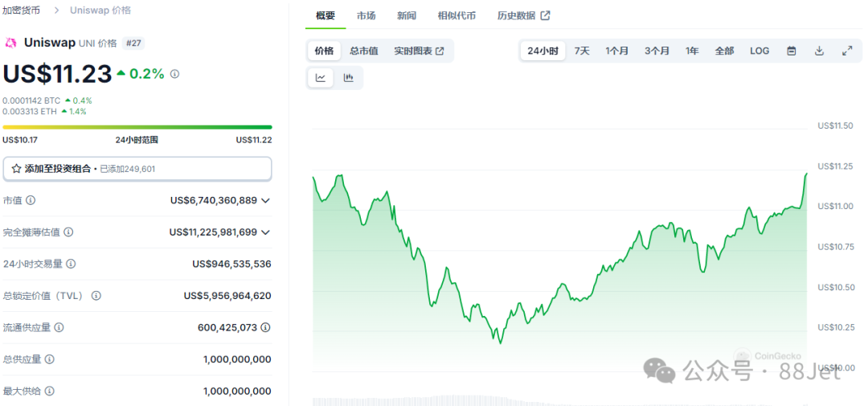Screen dimensions: 868x406
Task: Switch to candlestick chart icon
Action: [348, 77]
